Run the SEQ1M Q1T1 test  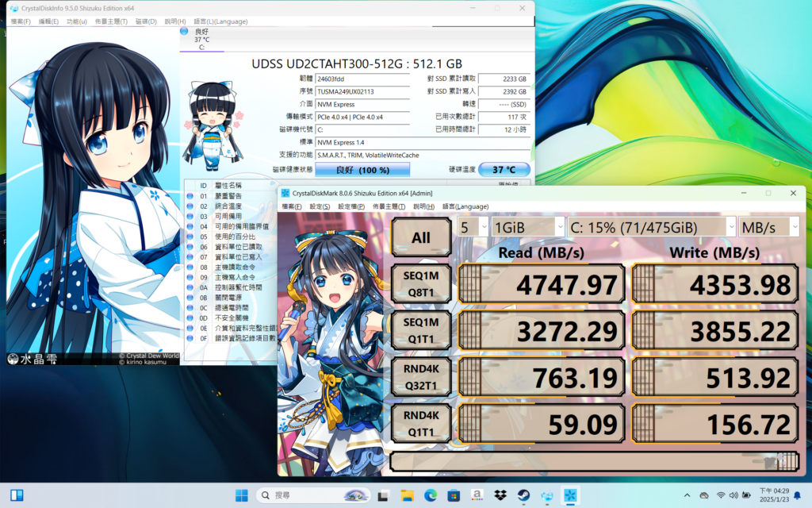click(x=421, y=330)
